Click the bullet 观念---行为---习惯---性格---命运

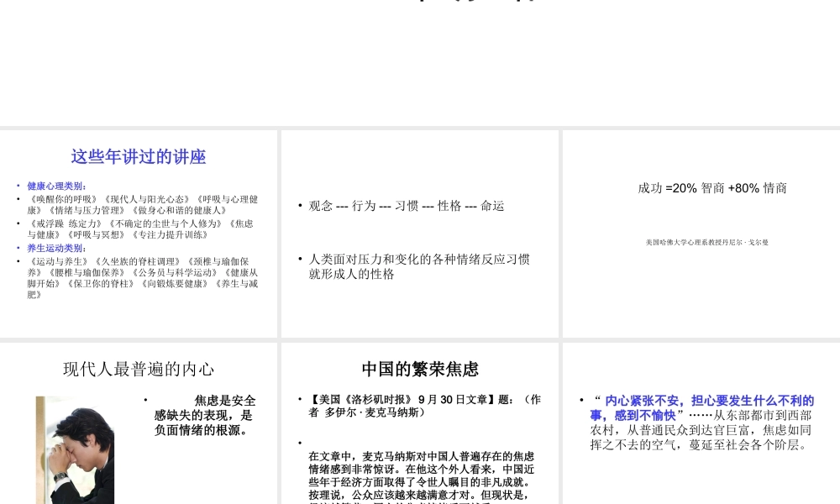point(406,205)
